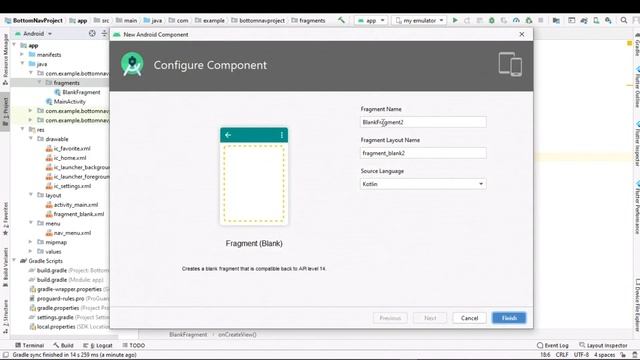Click the Sync Project with Gradle Files icon

pyautogui.click(x=584, y=20)
